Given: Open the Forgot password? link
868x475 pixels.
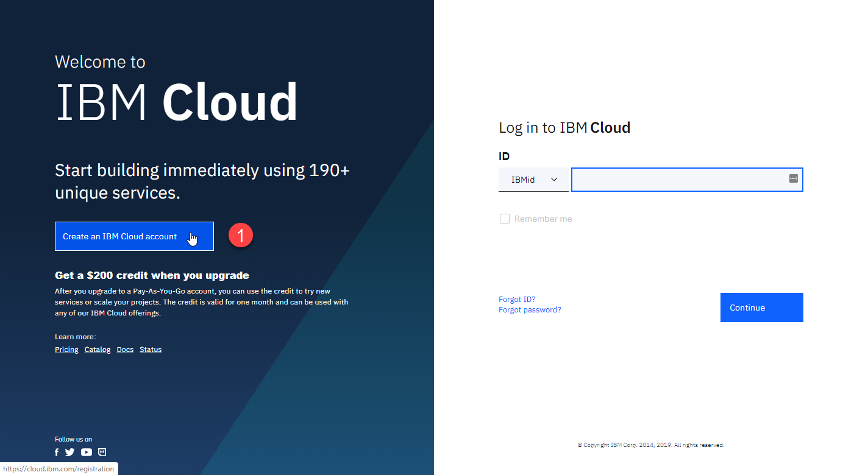Looking at the screenshot, I should (x=530, y=309).
